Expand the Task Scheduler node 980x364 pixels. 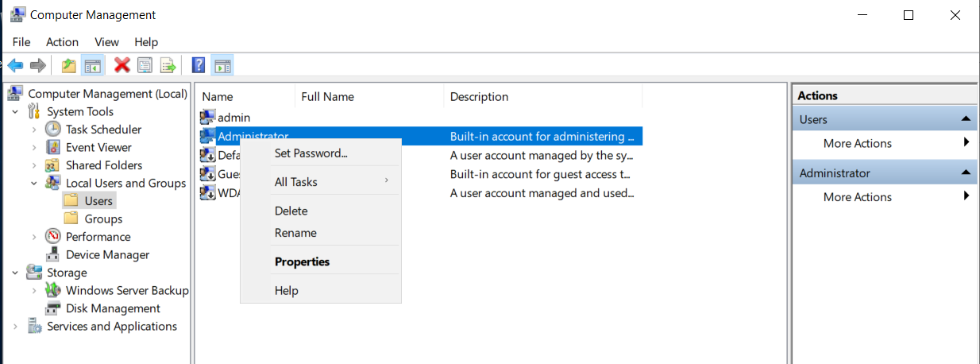pyautogui.click(x=34, y=130)
